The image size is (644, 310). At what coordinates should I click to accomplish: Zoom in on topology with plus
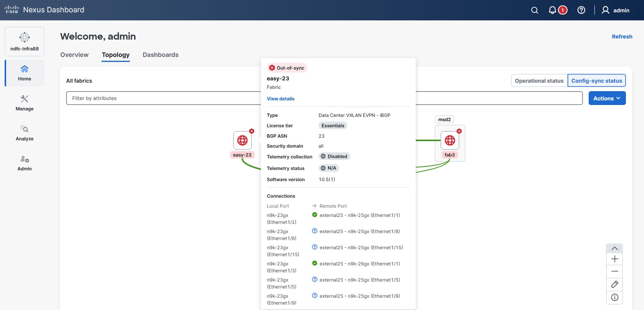[x=614, y=259]
